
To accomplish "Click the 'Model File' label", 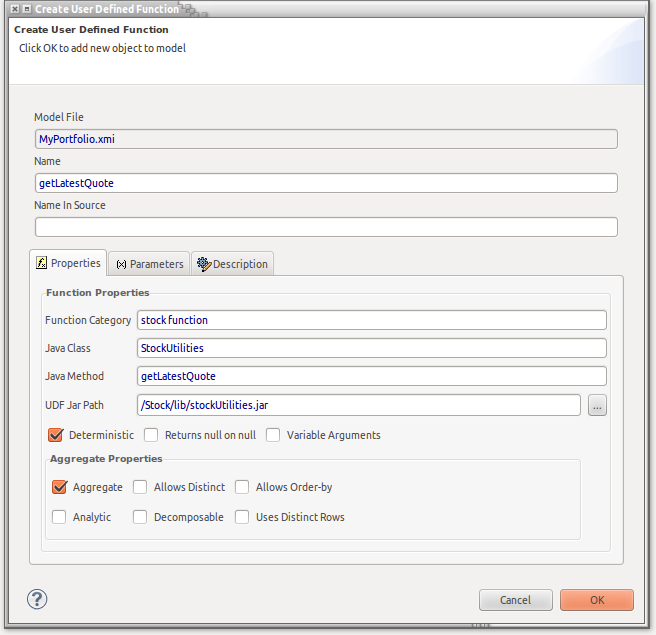I will click(x=59, y=117).
